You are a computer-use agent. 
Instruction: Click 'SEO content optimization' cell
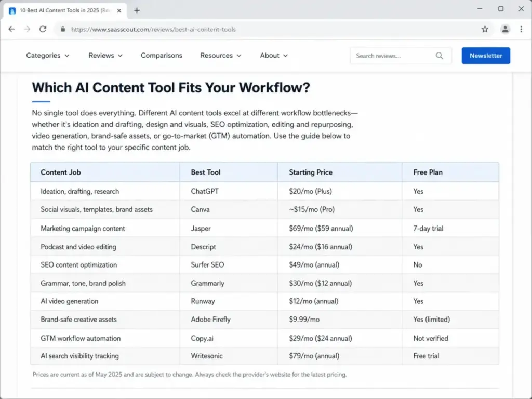[105, 264]
